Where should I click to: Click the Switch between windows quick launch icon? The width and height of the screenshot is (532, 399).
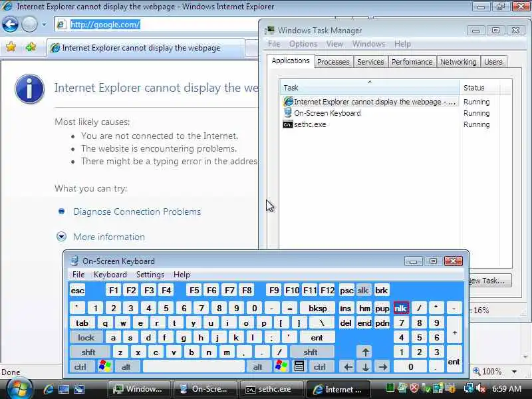79,389
